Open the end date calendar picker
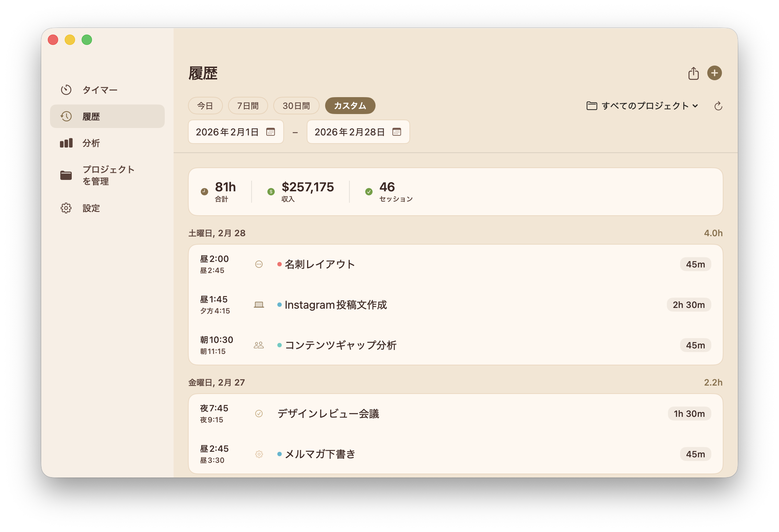The width and height of the screenshot is (779, 532). click(397, 132)
